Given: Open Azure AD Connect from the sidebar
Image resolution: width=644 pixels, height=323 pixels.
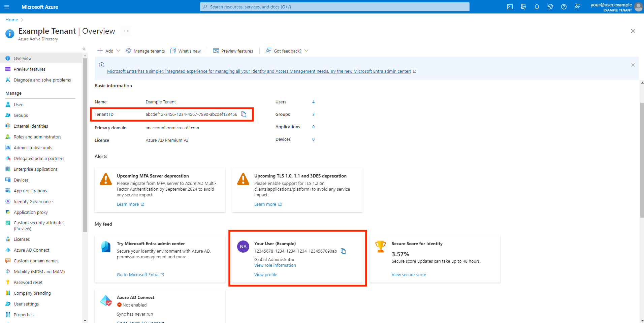Looking at the screenshot, I should point(31,250).
